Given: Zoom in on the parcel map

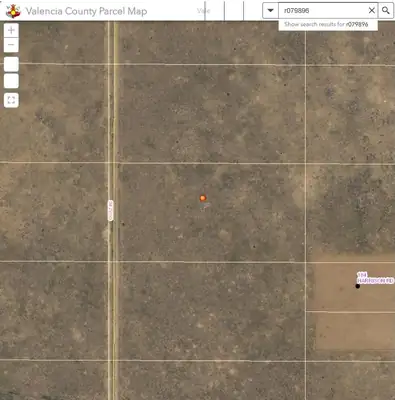Looking at the screenshot, I should [x=11, y=30].
